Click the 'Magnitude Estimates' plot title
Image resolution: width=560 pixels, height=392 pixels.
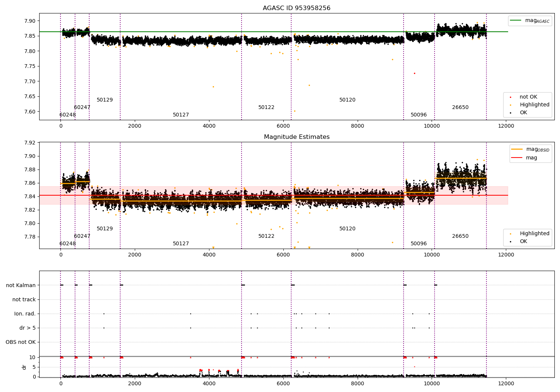(x=296, y=137)
